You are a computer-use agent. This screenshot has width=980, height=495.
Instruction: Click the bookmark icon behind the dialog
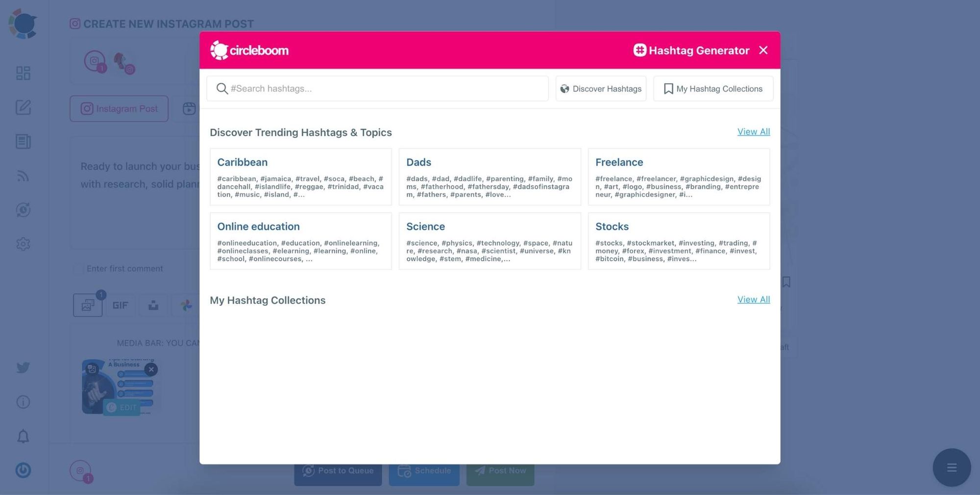pos(786,282)
